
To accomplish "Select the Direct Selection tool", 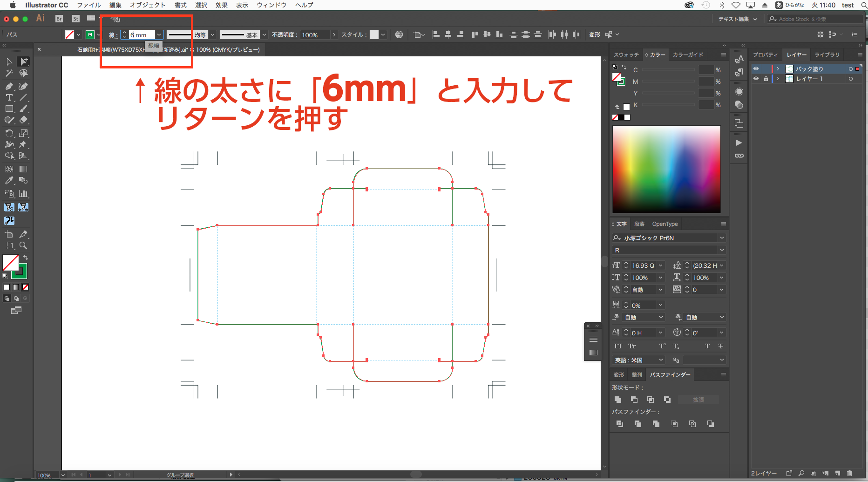I will [24, 61].
